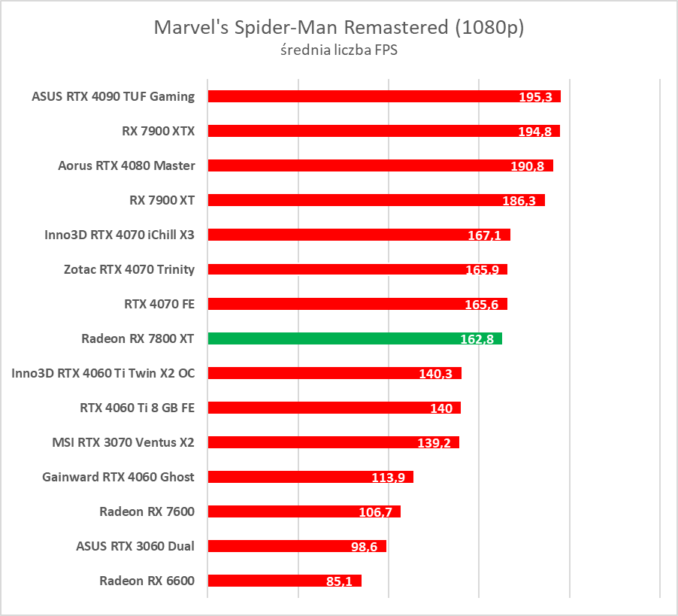The height and width of the screenshot is (616, 678).
Task: Select the subtitle średnia liczba FPS
Action: point(338,51)
